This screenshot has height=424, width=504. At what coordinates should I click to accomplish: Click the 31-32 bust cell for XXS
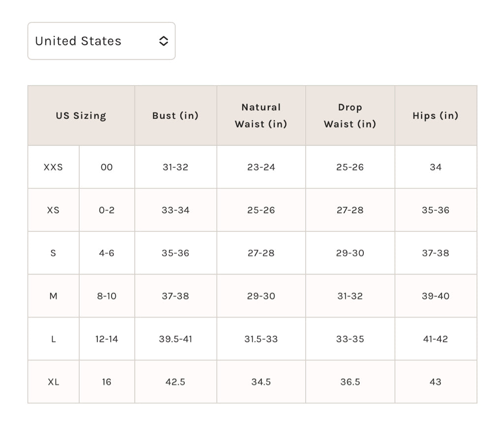click(x=175, y=167)
